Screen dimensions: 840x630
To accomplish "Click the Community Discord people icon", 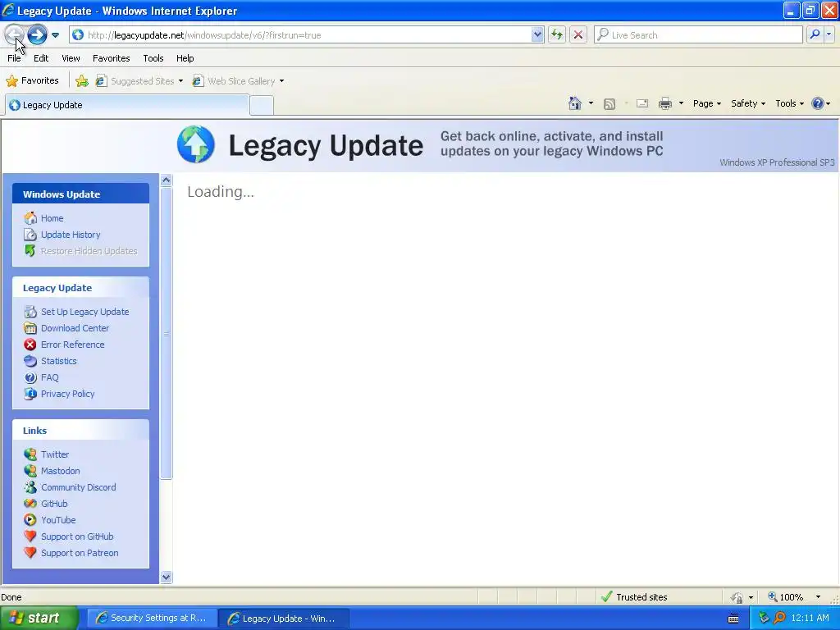I will (30, 487).
